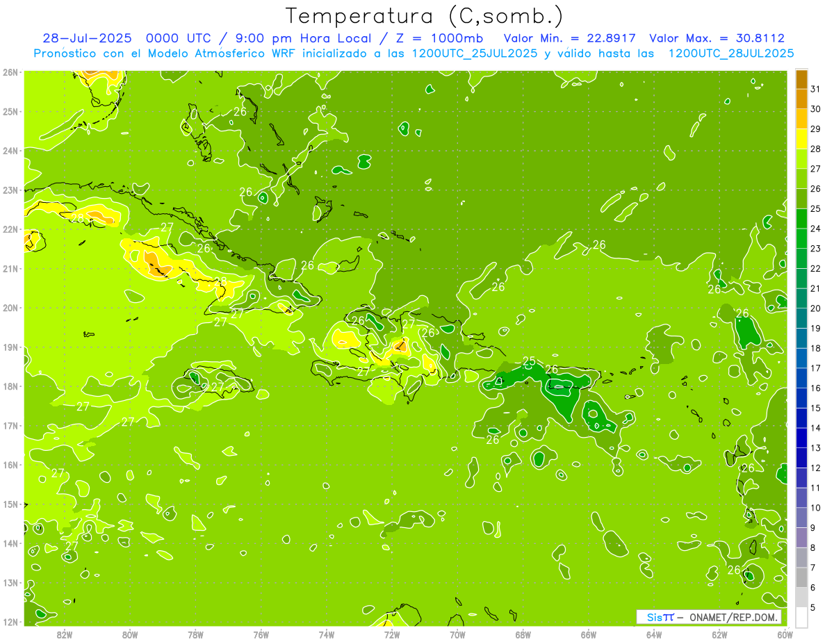Click the '20N' latitude axis label
Screen dimensions: 834x644
click(11, 308)
